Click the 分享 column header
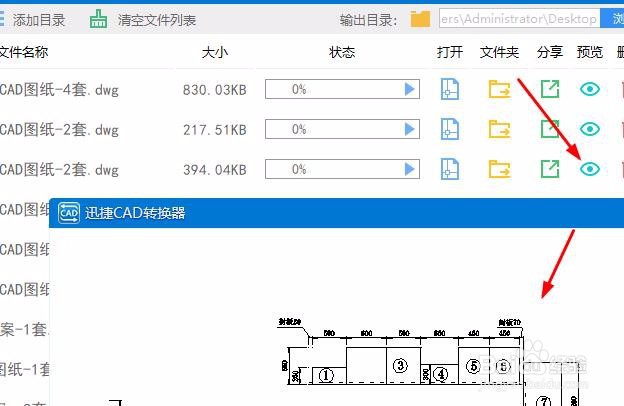Screen dimensions: 624x406 tap(550, 52)
